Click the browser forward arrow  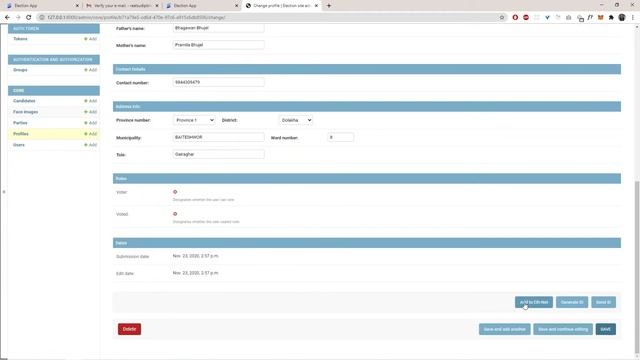(x=18, y=17)
